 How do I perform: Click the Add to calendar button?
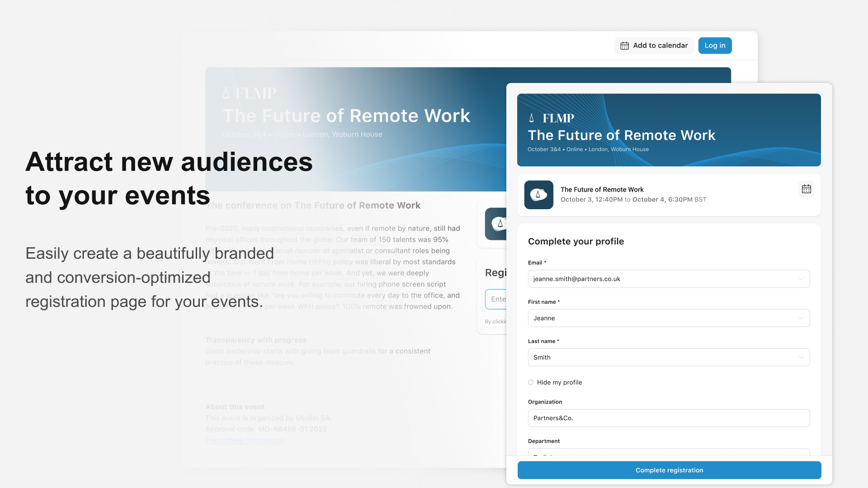(x=654, y=45)
